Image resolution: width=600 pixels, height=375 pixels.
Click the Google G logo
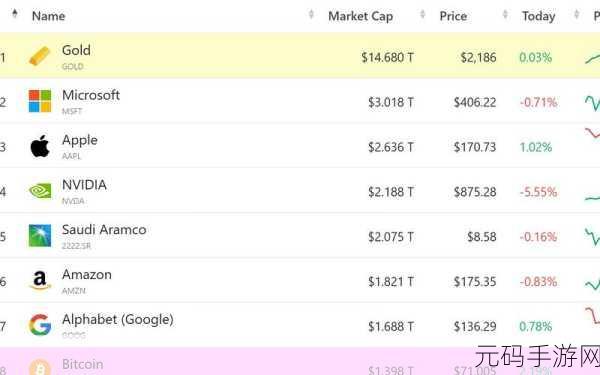coord(40,325)
